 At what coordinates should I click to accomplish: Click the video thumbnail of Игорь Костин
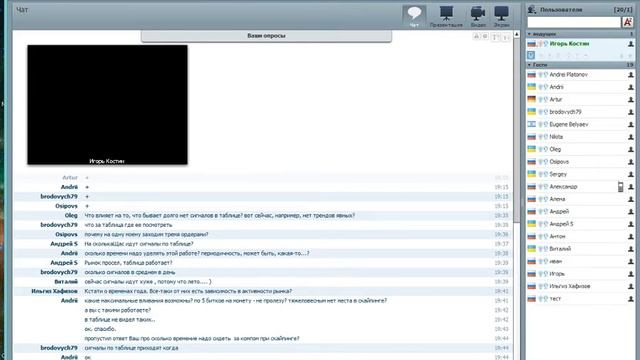tap(107, 104)
